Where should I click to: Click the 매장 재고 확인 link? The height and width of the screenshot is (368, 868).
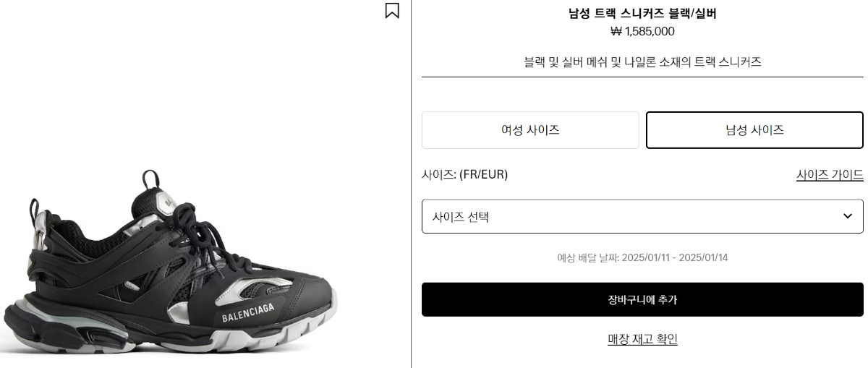pyautogui.click(x=642, y=339)
